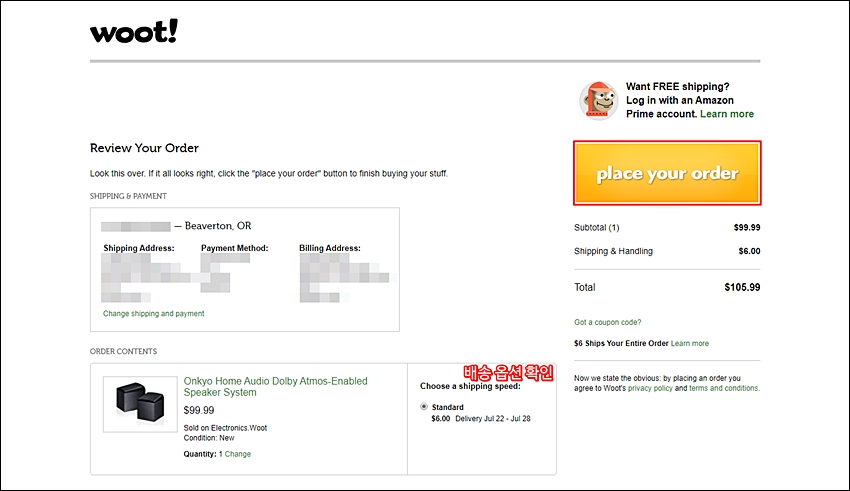The image size is (850, 491).
Task: Open Onkyo Home Audio Dolby Atmos-Enabled Speaker System link
Action: 275,386
